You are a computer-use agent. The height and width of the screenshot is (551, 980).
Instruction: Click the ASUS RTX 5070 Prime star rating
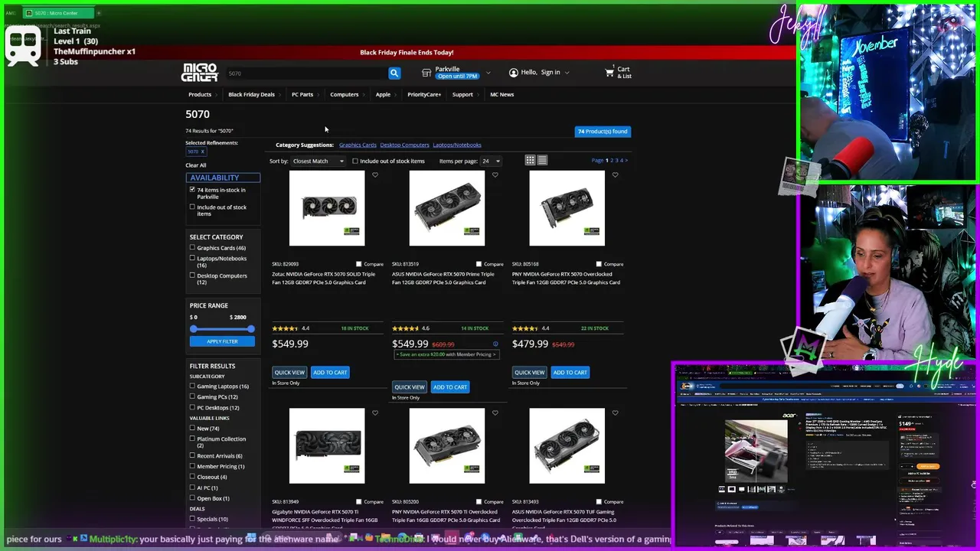pyautogui.click(x=405, y=328)
